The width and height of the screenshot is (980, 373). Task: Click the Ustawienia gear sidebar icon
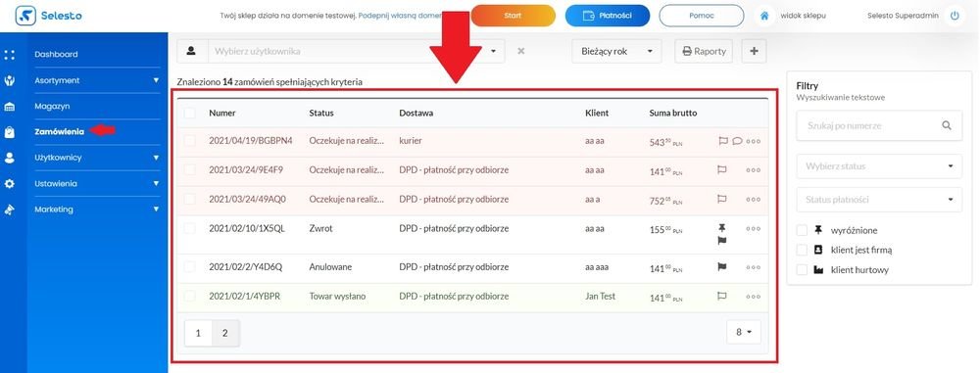[10, 184]
